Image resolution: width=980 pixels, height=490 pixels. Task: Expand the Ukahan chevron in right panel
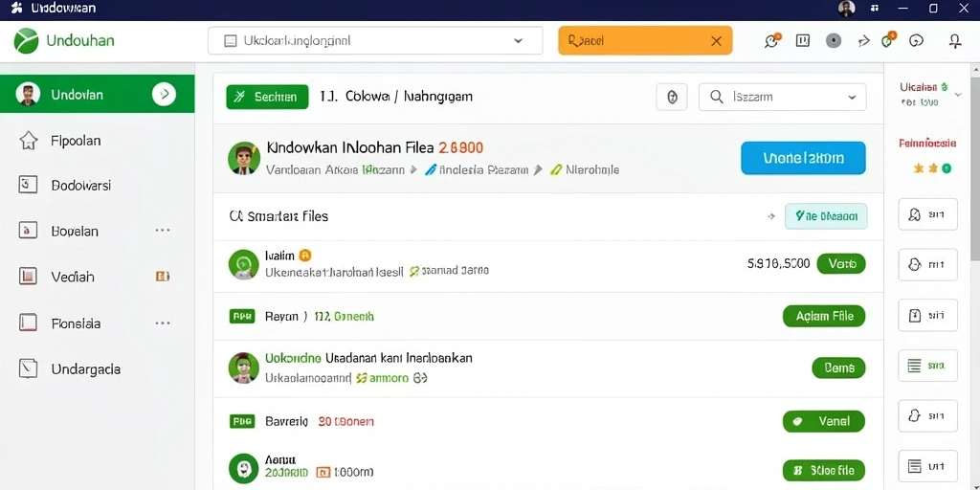click(x=958, y=94)
